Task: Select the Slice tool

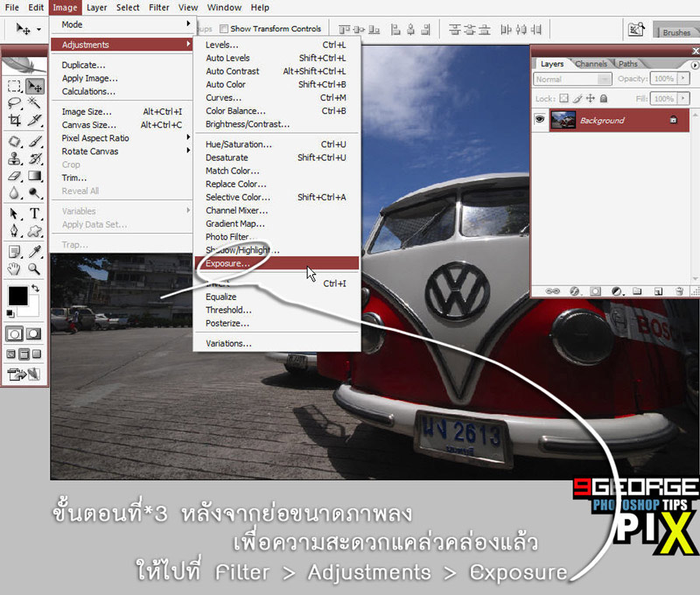Action: click(35, 120)
